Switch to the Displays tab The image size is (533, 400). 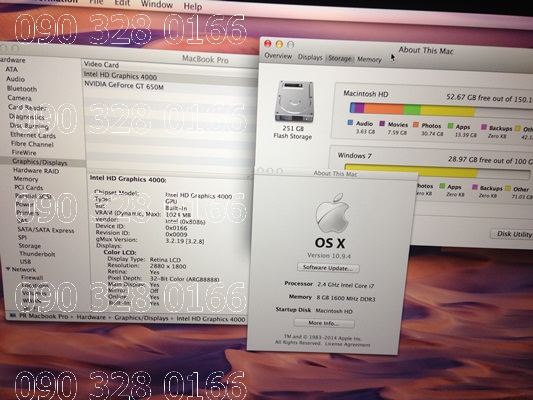(x=310, y=57)
